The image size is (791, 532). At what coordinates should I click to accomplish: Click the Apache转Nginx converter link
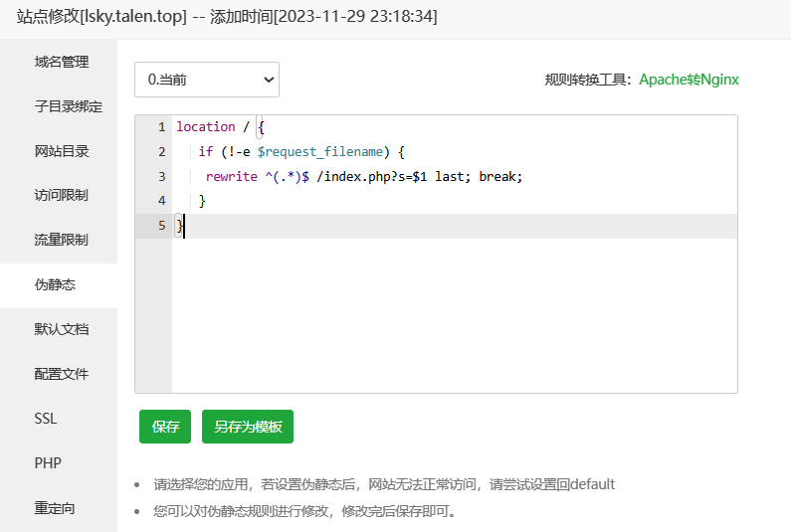tap(689, 80)
